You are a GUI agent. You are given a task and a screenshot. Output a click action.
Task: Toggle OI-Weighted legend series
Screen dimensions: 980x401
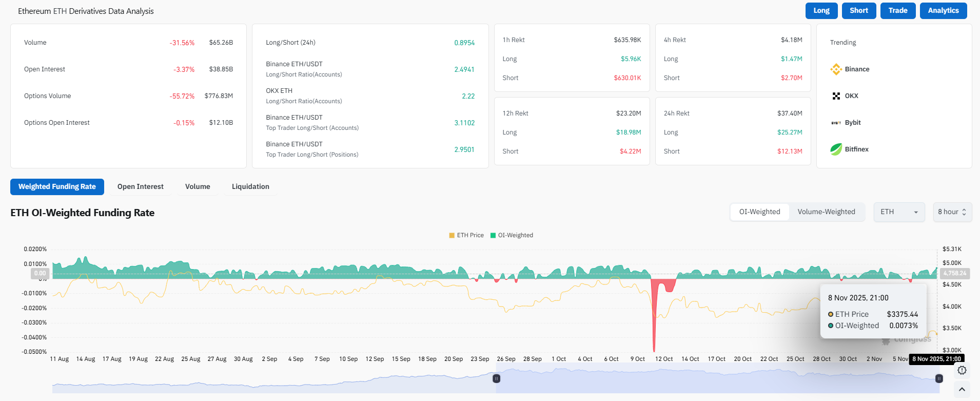(512, 235)
